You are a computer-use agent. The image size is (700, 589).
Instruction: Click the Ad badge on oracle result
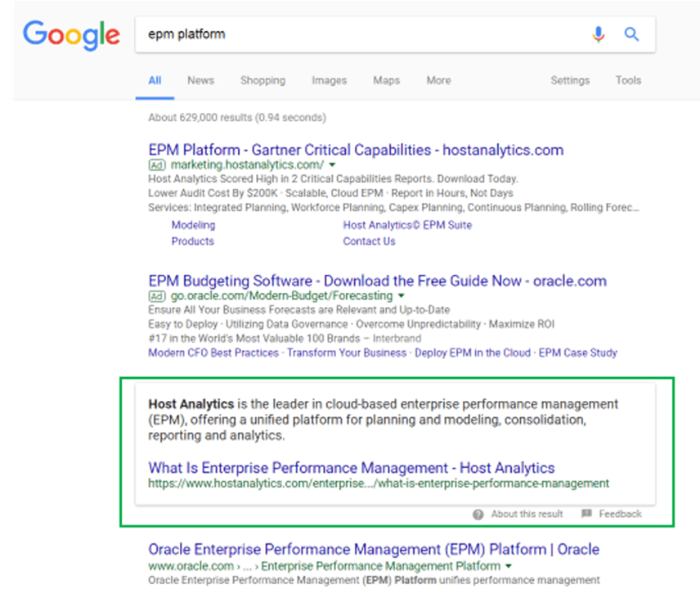click(x=157, y=296)
